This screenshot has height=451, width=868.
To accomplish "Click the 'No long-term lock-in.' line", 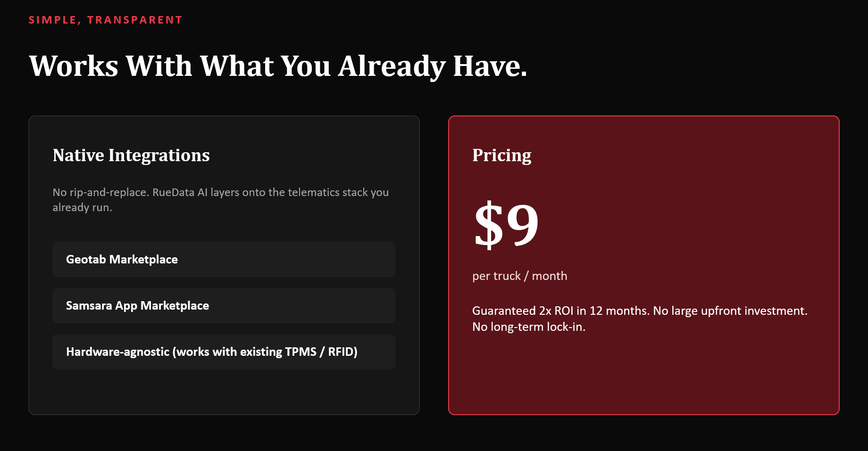I will point(529,327).
